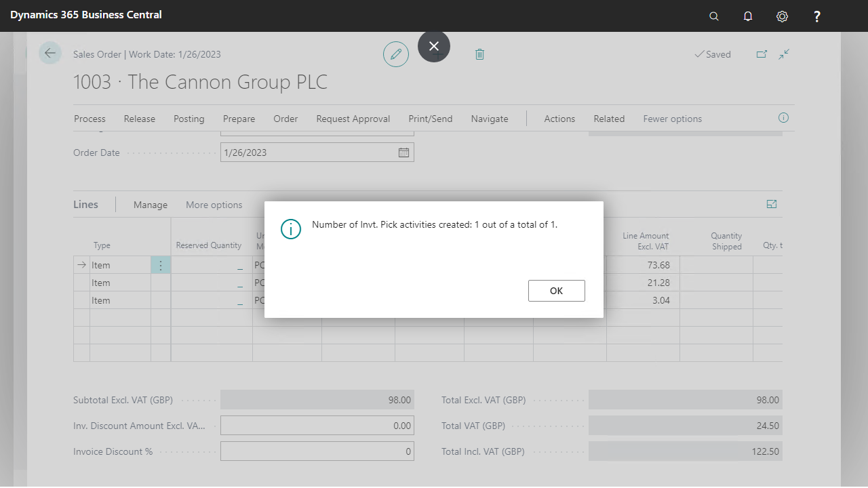Open page in new window icon
This screenshot has width=868, height=488.
[x=762, y=54]
